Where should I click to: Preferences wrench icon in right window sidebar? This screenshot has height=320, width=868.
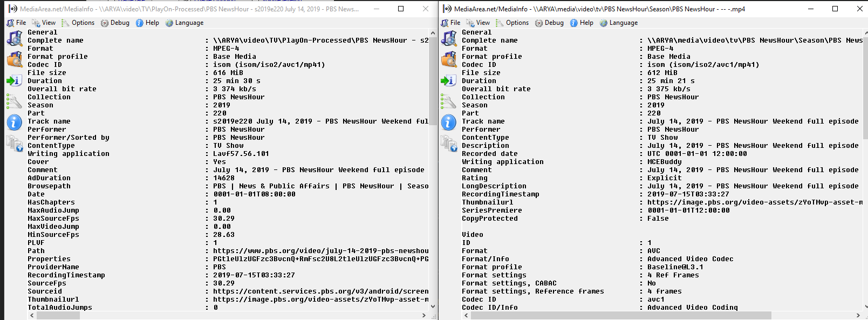448,101
